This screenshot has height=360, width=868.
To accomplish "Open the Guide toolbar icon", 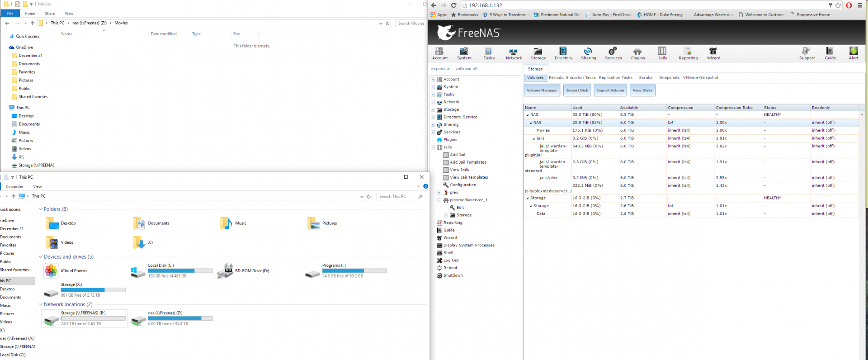I will coord(830,53).
